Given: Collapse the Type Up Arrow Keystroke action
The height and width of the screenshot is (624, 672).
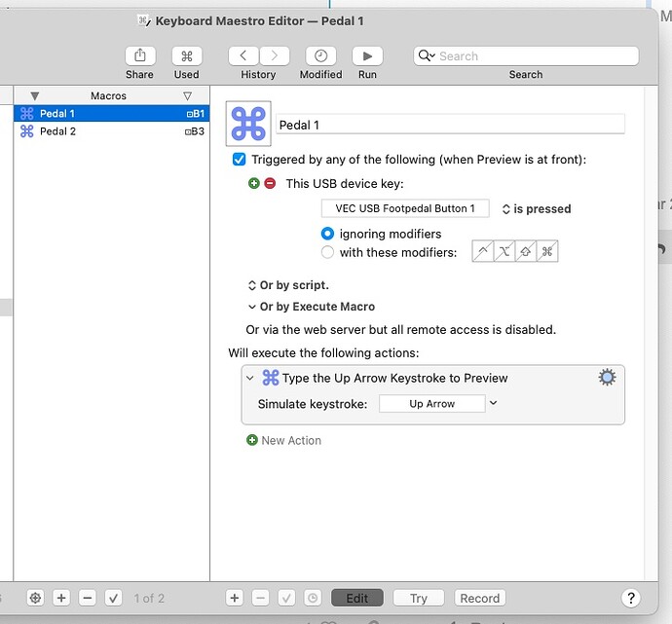Looking at the screenshot, I should click(x=250, y=378).
